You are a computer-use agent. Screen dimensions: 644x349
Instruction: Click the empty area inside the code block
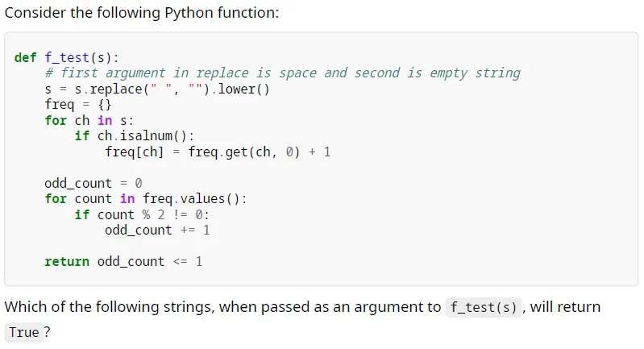click(x=452, y=206)
